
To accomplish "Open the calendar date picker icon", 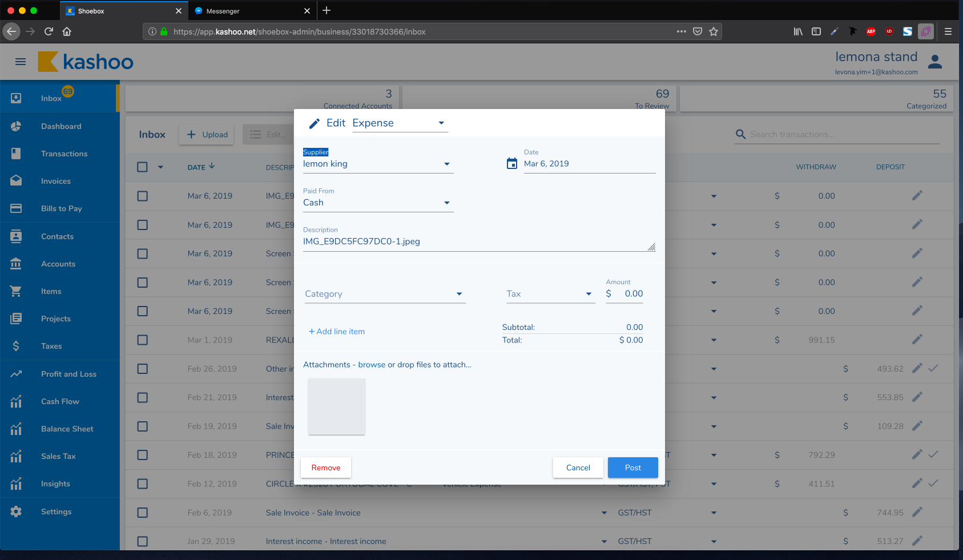I will (x=511, y=164).
